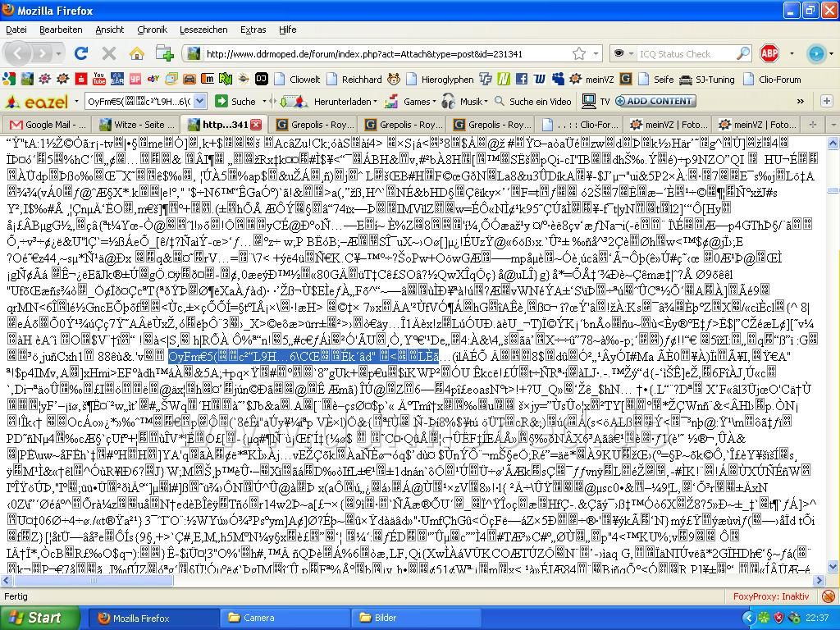Click the new tab plus icon

164,53
